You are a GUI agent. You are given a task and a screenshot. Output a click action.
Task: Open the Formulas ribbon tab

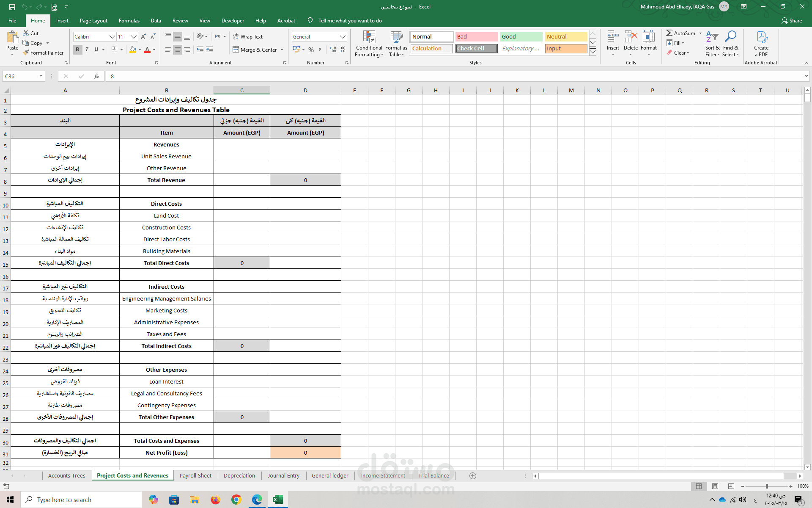tap(129, 21)
